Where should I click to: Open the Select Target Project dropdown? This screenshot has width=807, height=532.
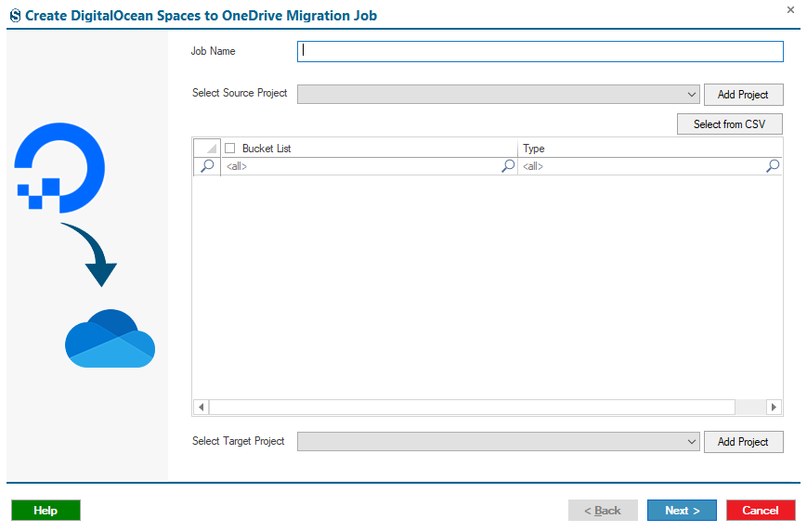pyautogui.click(x=498, y=442)
